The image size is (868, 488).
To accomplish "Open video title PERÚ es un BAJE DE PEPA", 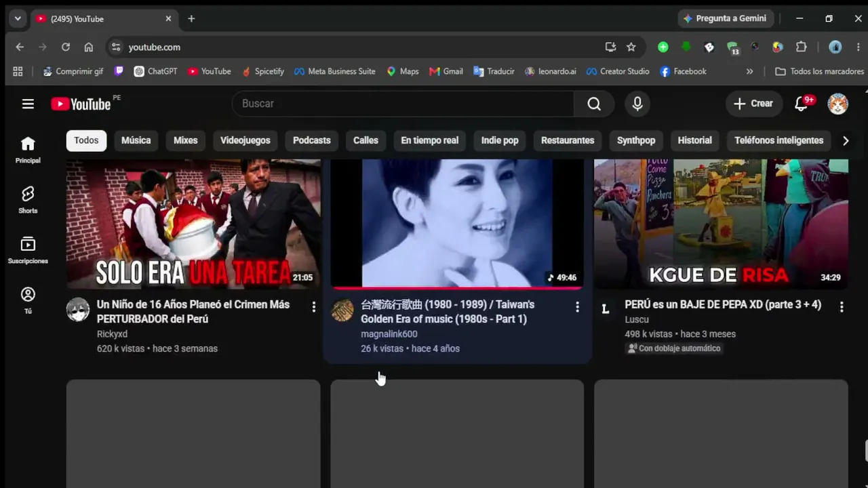I will click(723, 305).
